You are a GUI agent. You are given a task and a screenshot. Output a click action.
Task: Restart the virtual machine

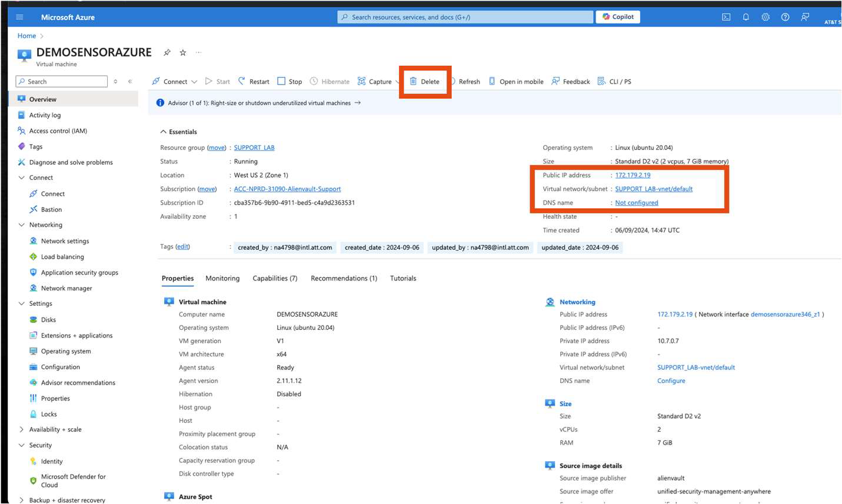pos(253,81)
